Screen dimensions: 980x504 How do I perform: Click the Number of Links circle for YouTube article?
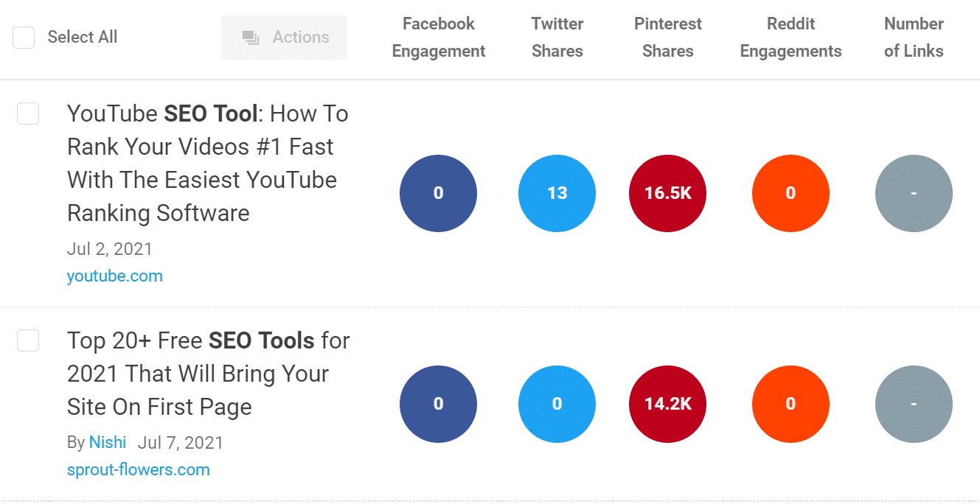tap(914, 193)
